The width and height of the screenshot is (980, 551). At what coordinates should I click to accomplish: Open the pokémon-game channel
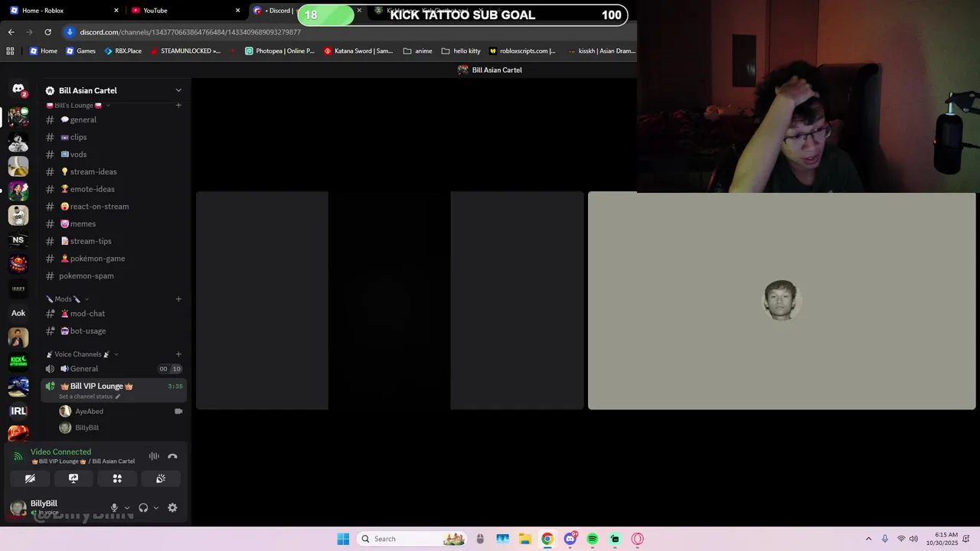tap(113, 259)
